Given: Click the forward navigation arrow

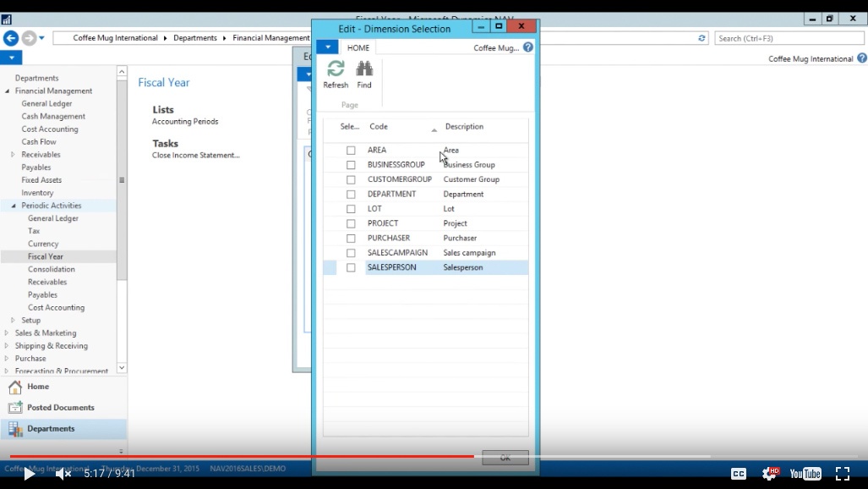Looking at the screenshot, I should pos(29,38).
